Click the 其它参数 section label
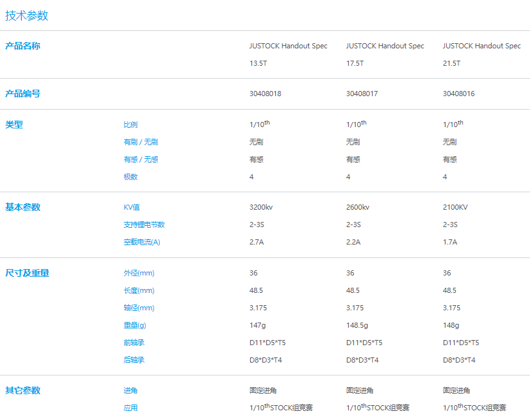 (x=23, y=390)
